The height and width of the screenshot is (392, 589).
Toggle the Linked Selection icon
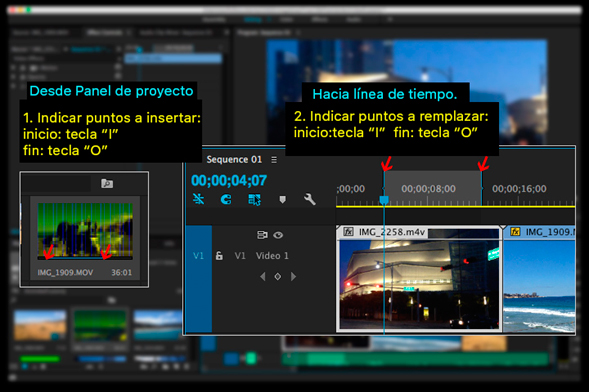pos(254,199)
